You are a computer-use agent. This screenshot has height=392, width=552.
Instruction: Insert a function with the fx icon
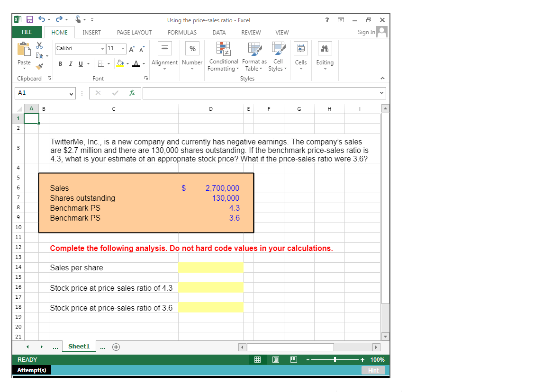[132, 93]
